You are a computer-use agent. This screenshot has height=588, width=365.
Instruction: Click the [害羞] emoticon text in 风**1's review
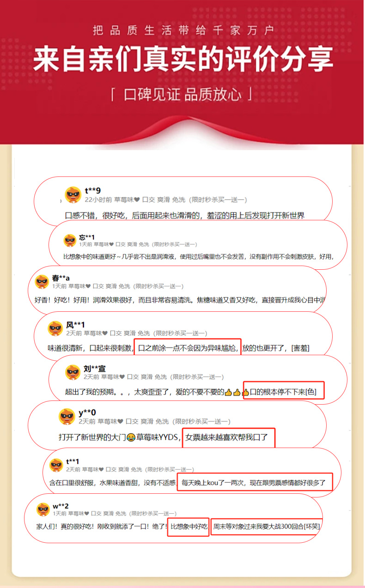(x=300, y=348)
